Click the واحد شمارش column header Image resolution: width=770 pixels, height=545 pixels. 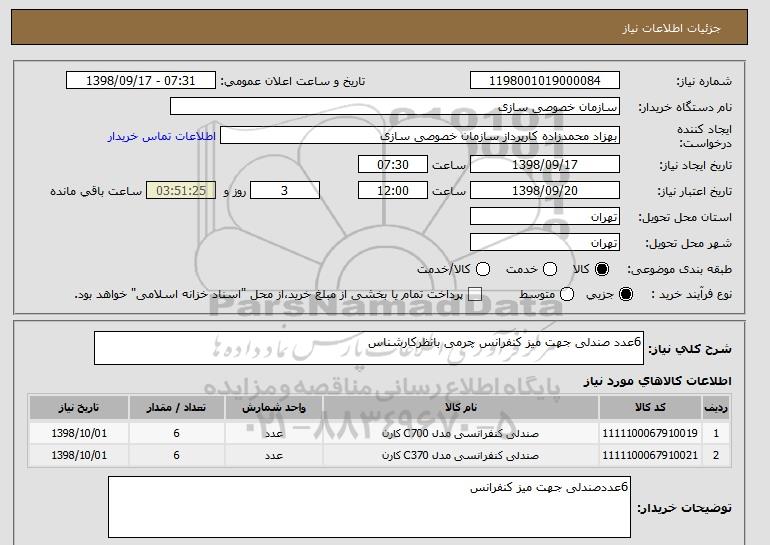click(x=274, y=408)
